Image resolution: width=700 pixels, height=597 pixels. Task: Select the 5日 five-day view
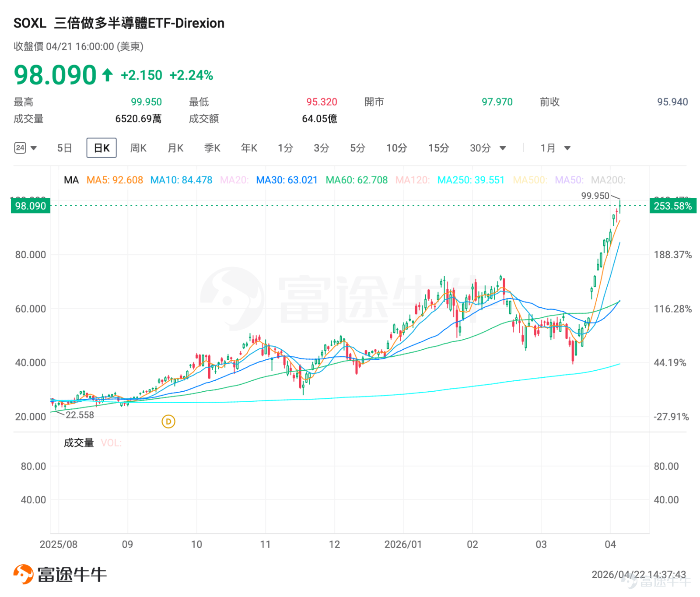(65, 148)
